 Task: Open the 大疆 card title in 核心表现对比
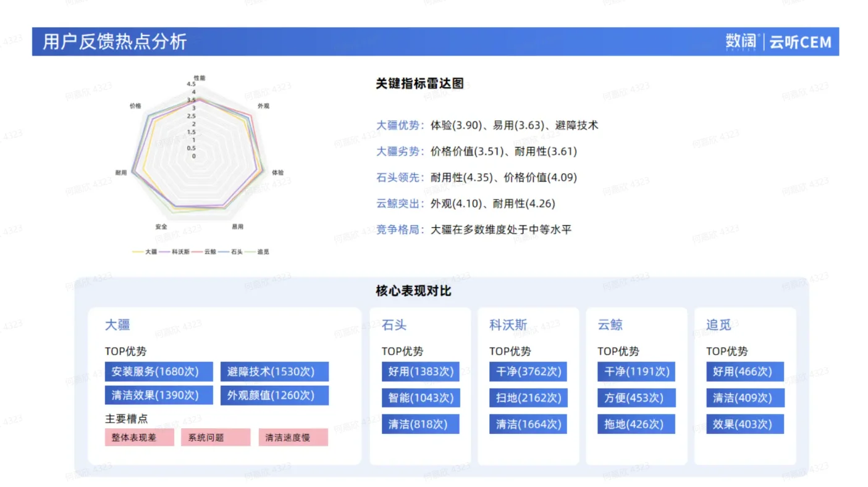(x=117, y=325)
